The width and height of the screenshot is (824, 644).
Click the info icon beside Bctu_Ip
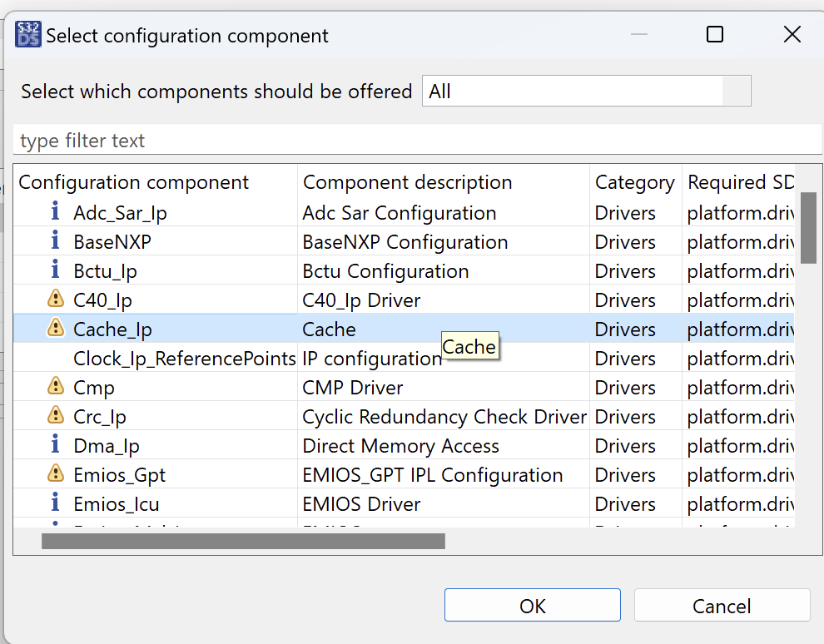coord(56,270)
